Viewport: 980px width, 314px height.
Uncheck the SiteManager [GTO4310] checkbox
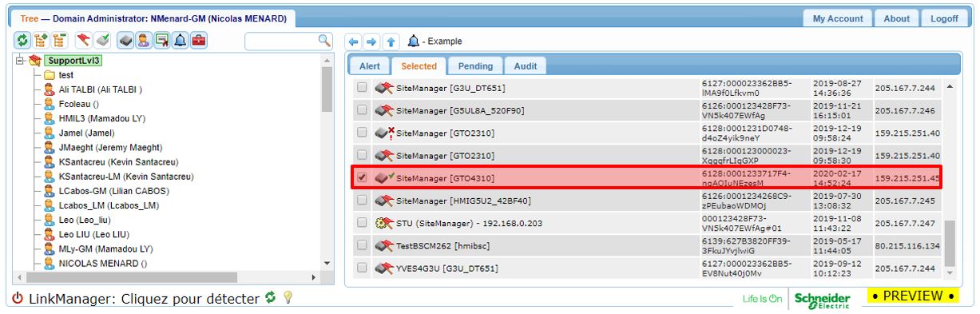click(362, 177)
